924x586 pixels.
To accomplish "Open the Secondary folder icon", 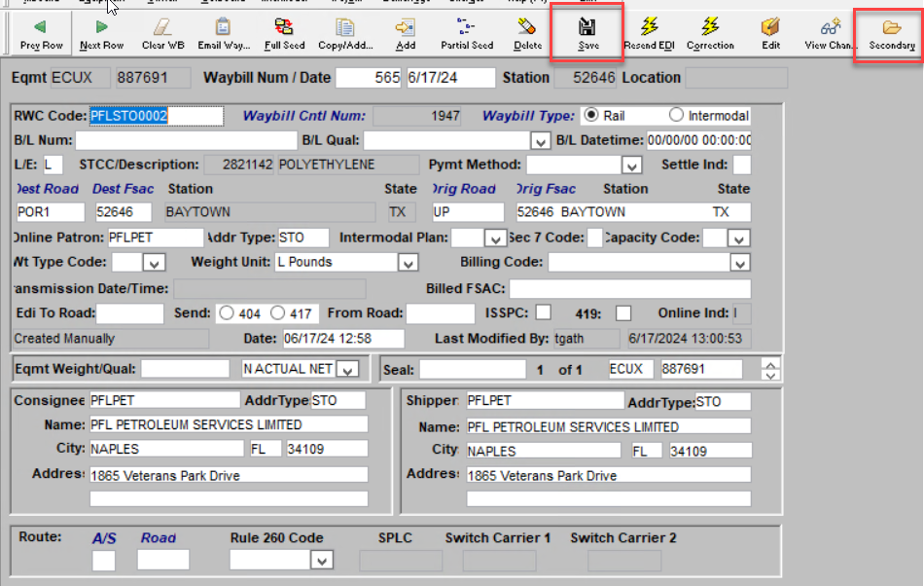I will pos(891,27).
